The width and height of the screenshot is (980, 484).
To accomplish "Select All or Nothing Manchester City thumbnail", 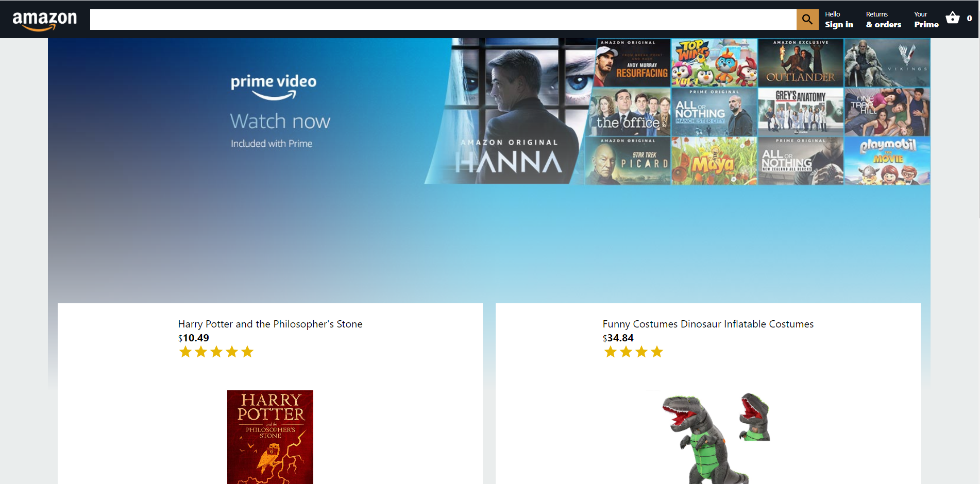I will point(714,112).
